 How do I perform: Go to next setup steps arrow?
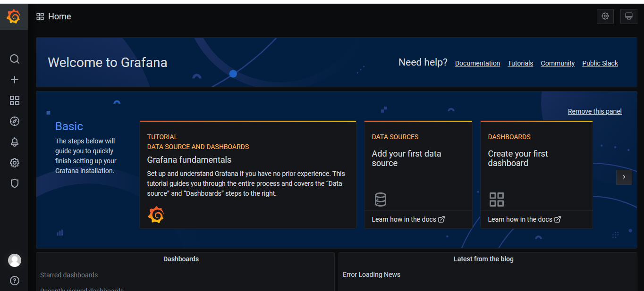[x=624, y=177]
